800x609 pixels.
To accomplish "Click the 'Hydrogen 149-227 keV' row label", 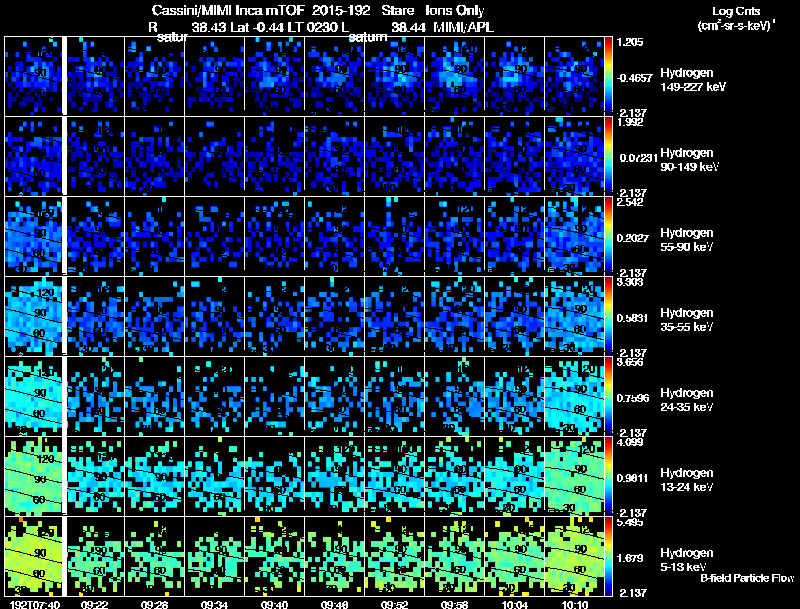I will click(x=692, y=80).
